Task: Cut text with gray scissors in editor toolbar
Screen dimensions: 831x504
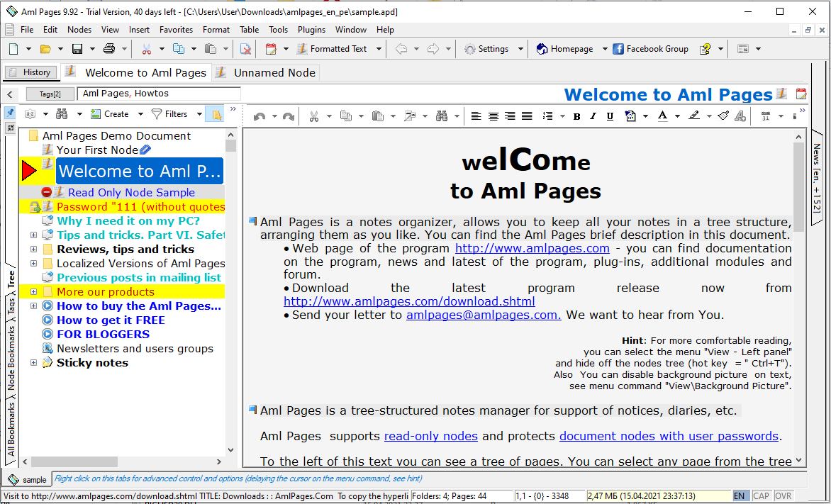Action: [x=314, y=116]
